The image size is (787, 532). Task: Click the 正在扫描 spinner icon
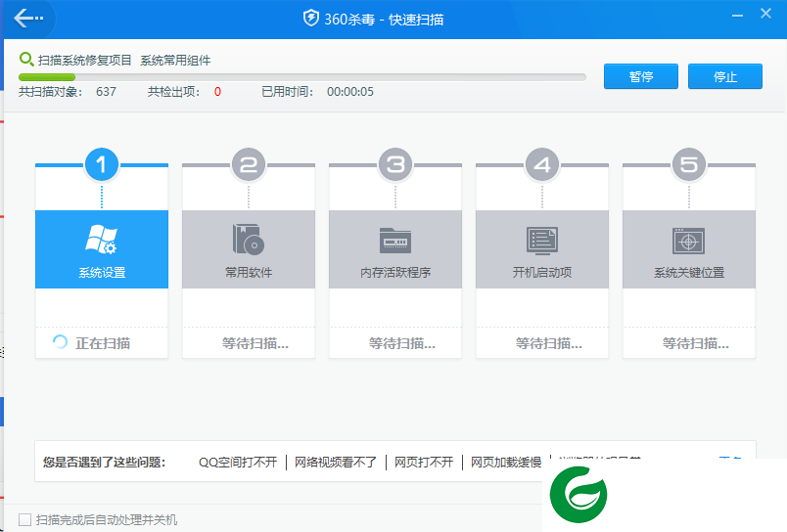[61, 342]
